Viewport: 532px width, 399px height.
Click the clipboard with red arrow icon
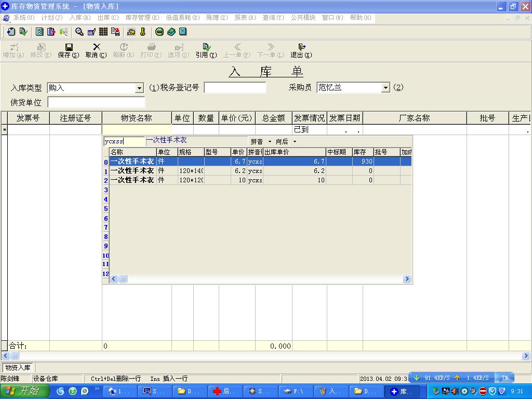pos(51,32)
